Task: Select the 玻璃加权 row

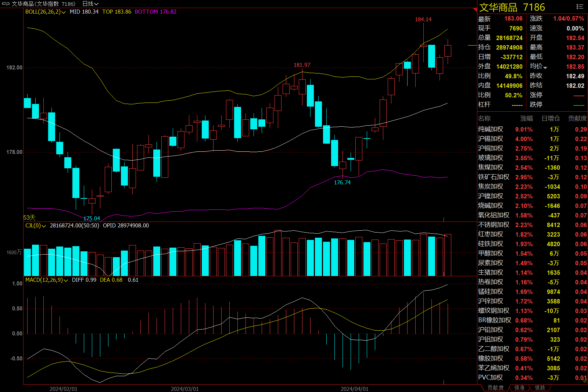Action: [x=533, y=158]
